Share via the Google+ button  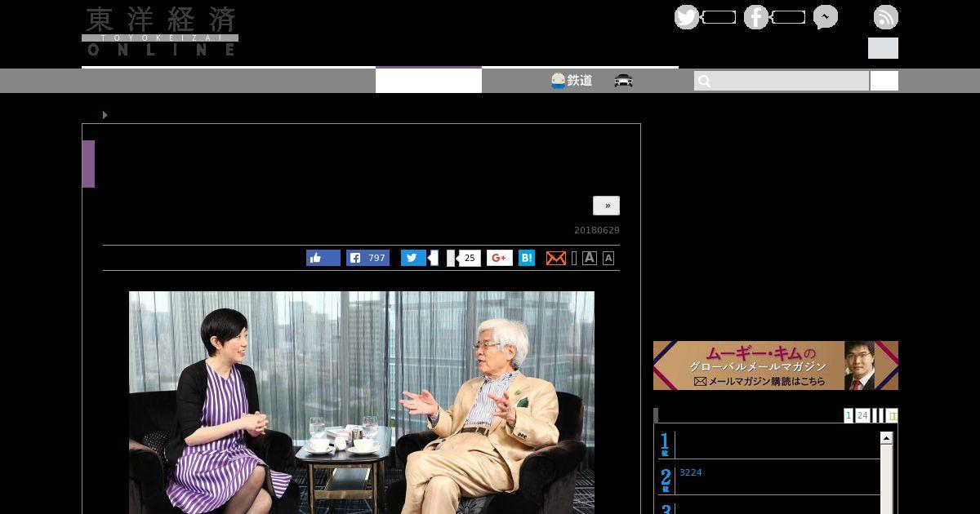500,258
